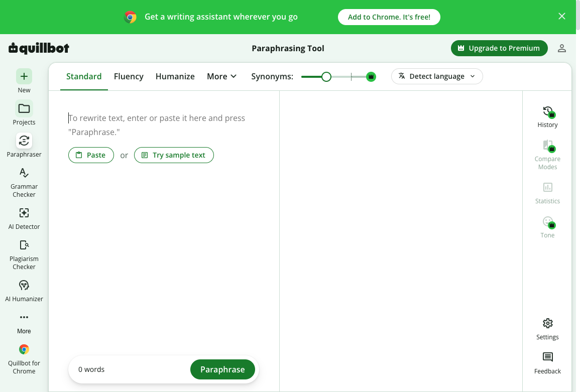Expand the More modes dropdown
The image size is (580, 392).
click(221, 77)
